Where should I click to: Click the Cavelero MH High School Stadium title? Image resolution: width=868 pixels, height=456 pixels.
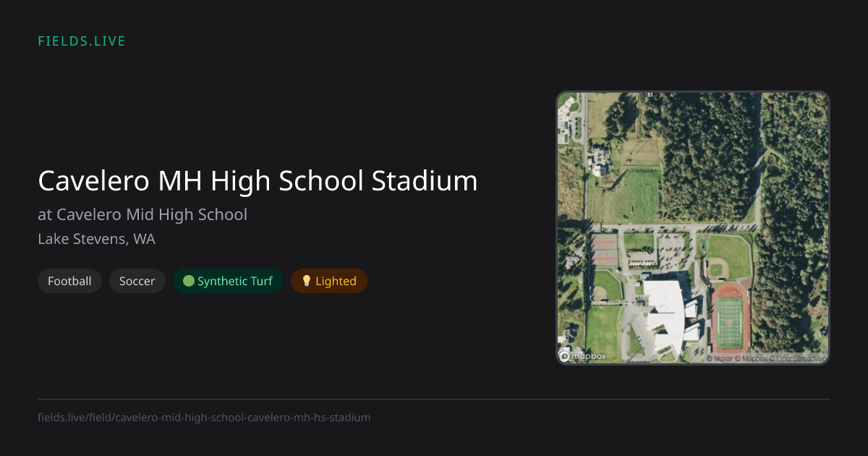[258, 181]
